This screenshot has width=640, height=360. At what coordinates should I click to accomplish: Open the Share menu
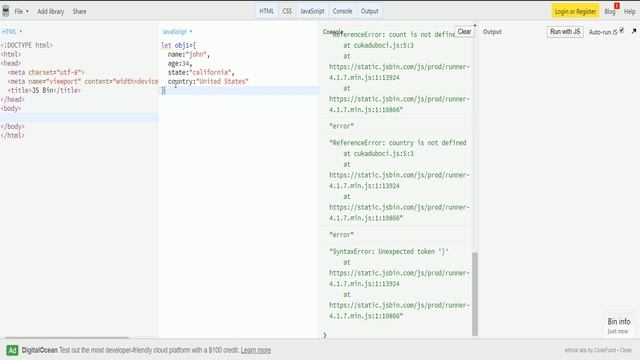(x=79, y=11)
